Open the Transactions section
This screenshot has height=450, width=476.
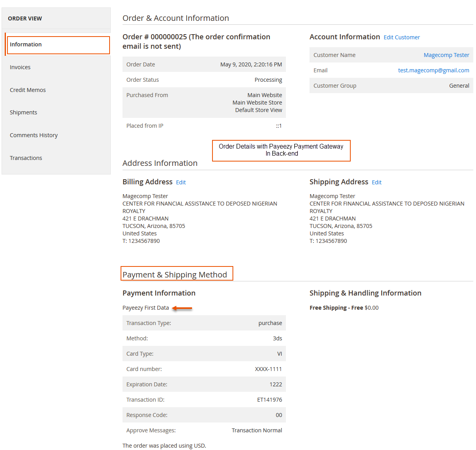pyautogui.click(x=26, y=158)
